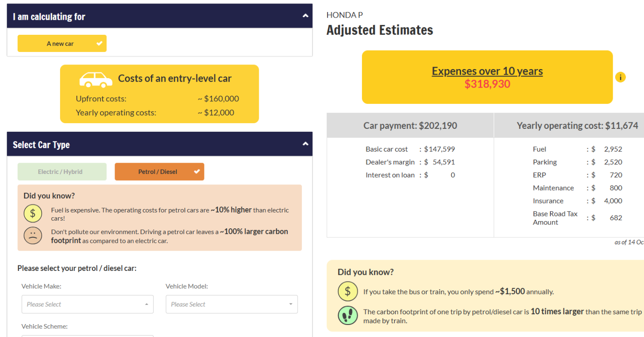Click the Expenses over 10 years link

[x=487, y=71]
